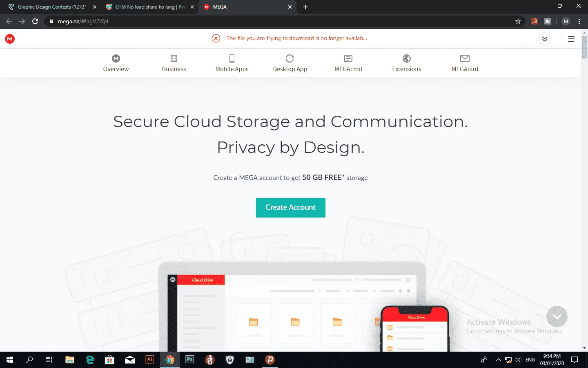Open Microsoft Edge from taskbar
588x368 pixels.
[x=90, y=360]
